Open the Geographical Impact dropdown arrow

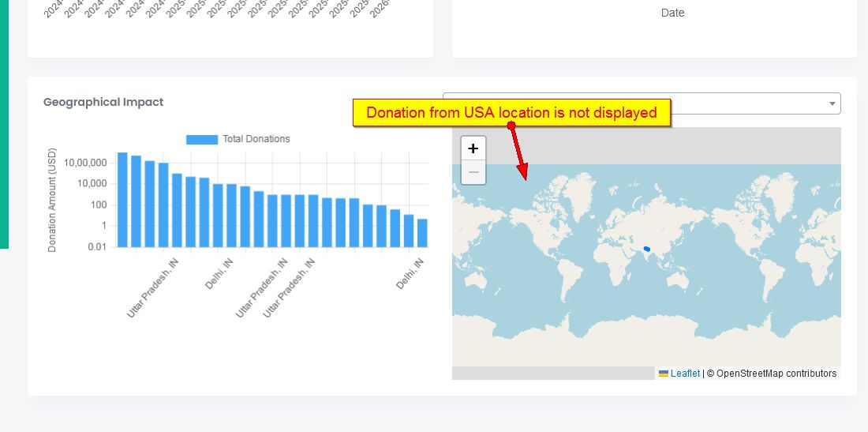(x=832, y=103)
